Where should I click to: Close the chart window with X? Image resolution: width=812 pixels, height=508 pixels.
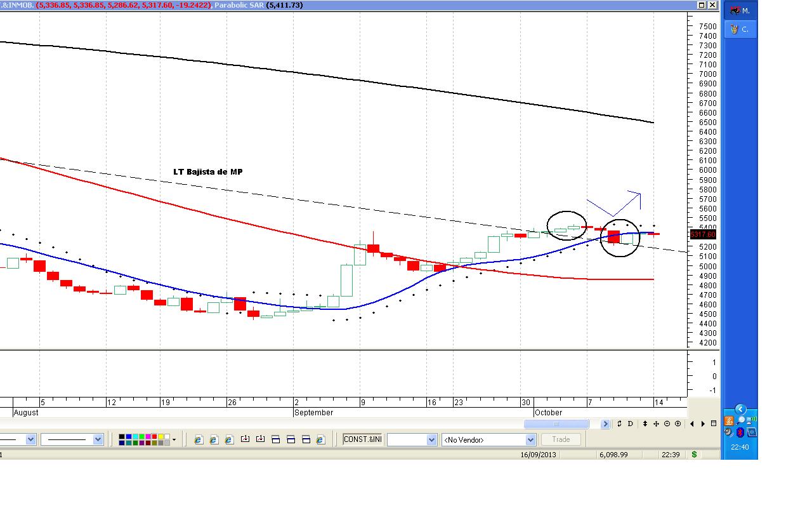click(x=712, y=5)
